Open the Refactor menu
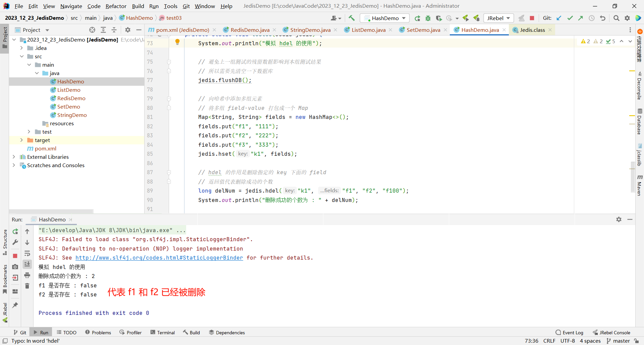The image size is (644, 345). point(116,6)
